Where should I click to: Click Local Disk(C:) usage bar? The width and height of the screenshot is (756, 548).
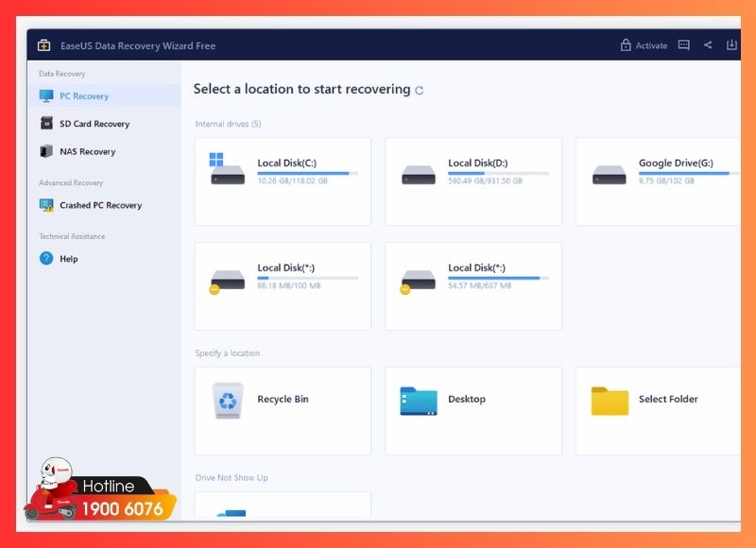308,173
